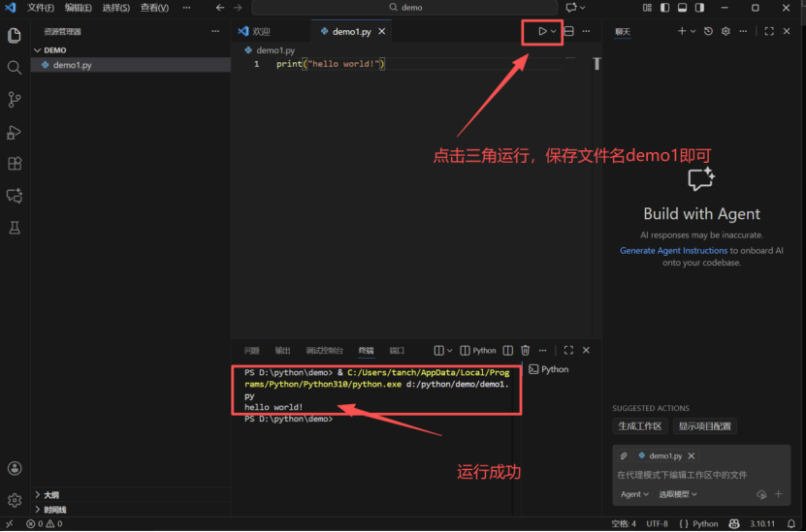Click Generate Agent Instructions link
The height and width of the screenshot is (532, 806).
pos(673,251)
